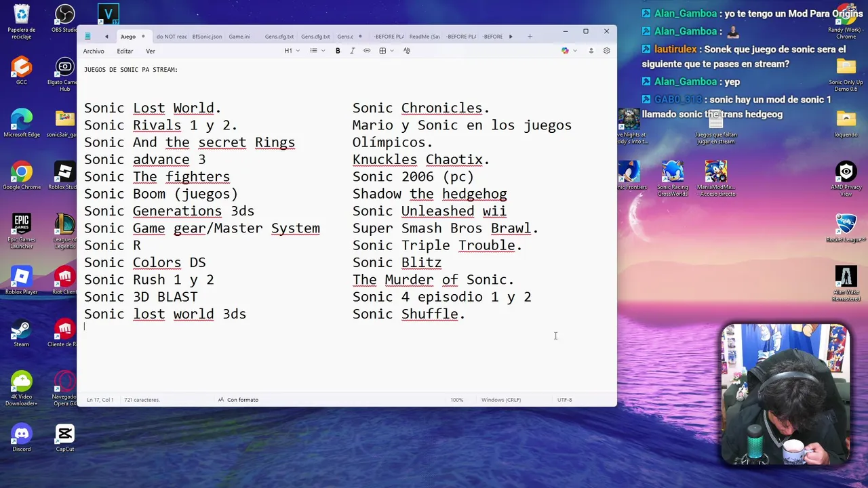Click the 'Knuckles Chaotix.' line
Screen dimensions: 868x488
click(x=421, y=159)
